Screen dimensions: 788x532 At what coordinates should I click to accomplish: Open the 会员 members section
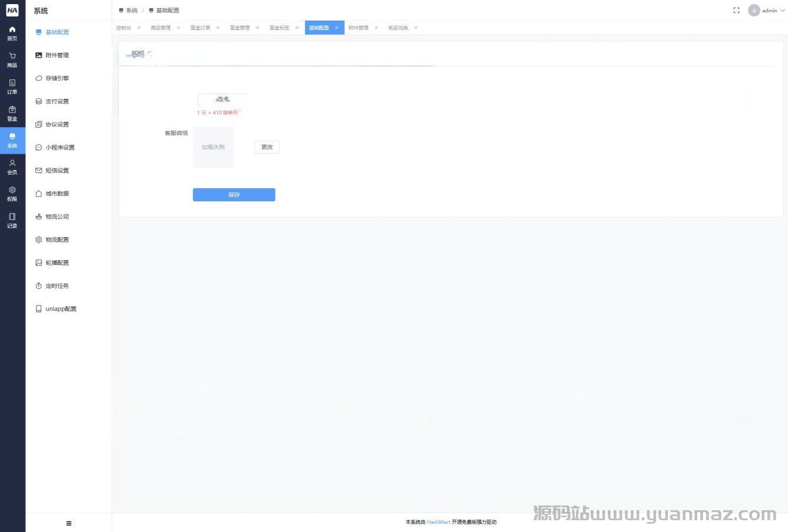(12, 167)
